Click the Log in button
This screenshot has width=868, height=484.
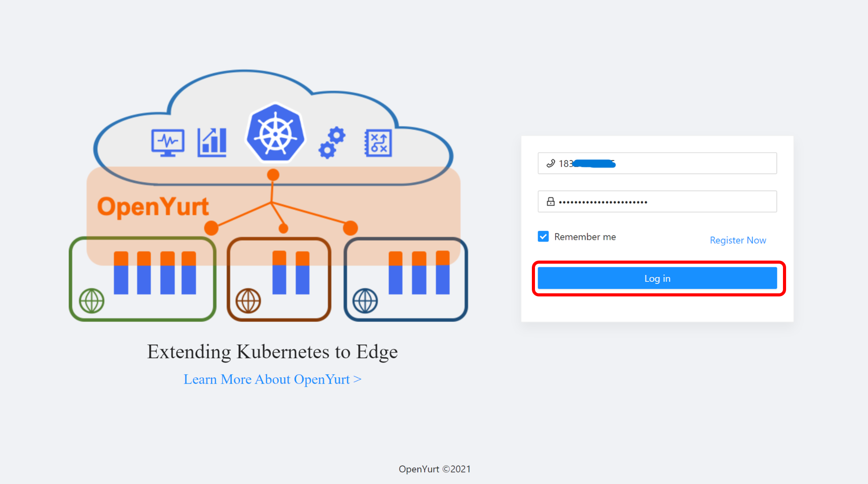point(657,278)
